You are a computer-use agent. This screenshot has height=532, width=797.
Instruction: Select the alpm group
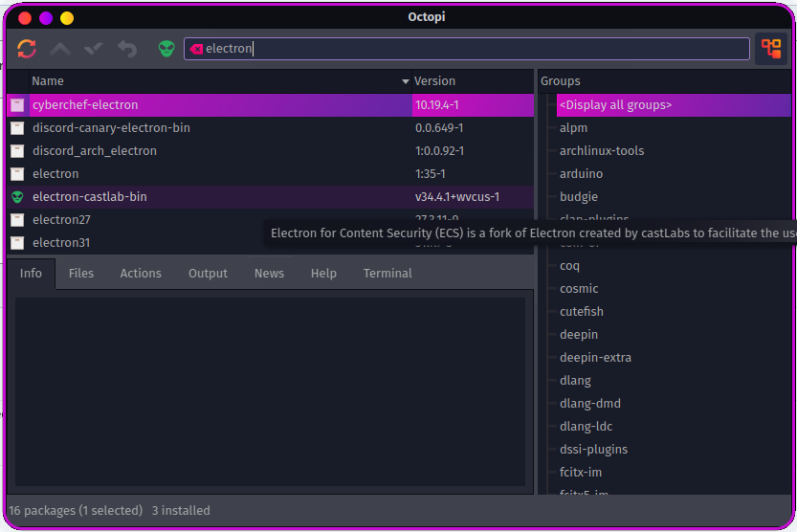(573, 128)
